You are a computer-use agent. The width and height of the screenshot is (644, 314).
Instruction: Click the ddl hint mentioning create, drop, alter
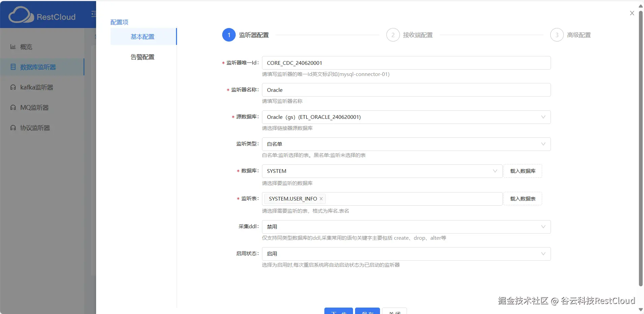click(354, 238)
